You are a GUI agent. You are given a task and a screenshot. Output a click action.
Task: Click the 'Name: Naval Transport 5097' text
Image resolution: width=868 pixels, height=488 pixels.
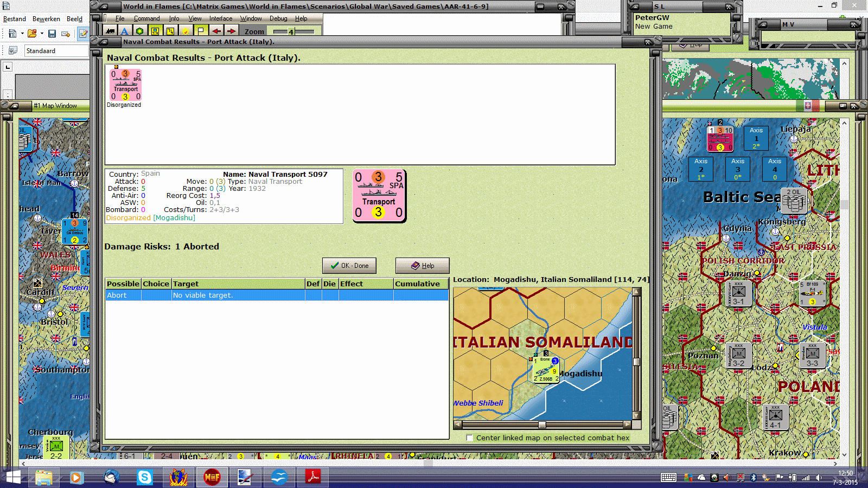tap(275, 174)
